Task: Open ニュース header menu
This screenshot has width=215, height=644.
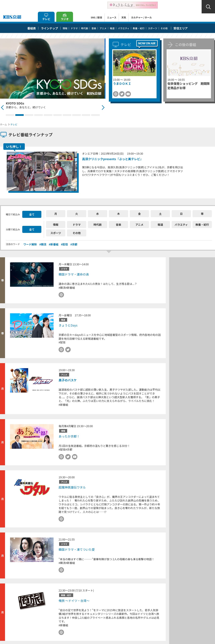Action: pyautogui.click(x=112, y=18)
